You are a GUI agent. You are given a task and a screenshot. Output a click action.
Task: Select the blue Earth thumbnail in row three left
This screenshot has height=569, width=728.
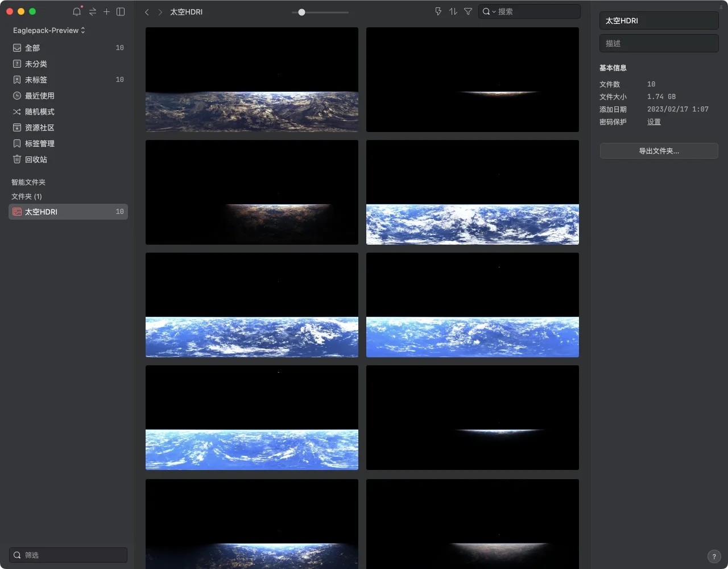point(252,305)
